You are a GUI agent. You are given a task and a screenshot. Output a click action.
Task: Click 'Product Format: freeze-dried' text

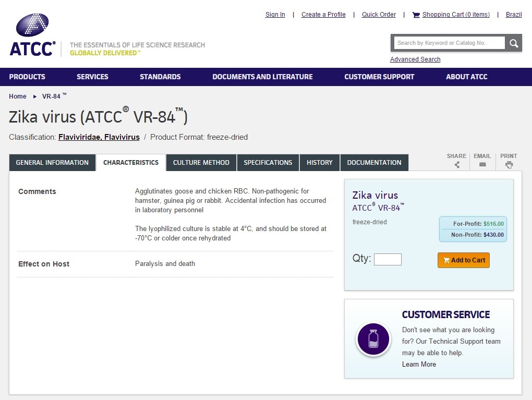(199, 137)
